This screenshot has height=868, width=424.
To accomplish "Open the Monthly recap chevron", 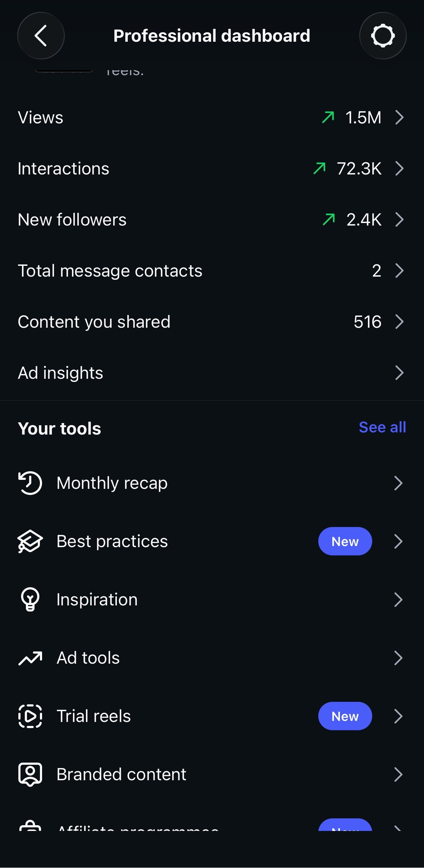I will click(398, 483).
